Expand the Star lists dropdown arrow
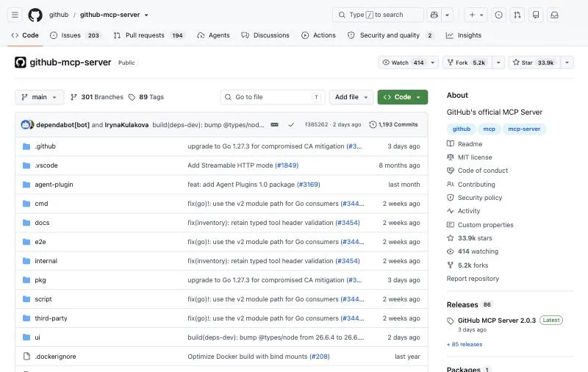This screenshot has height=372, width=588. pos(567,62)
